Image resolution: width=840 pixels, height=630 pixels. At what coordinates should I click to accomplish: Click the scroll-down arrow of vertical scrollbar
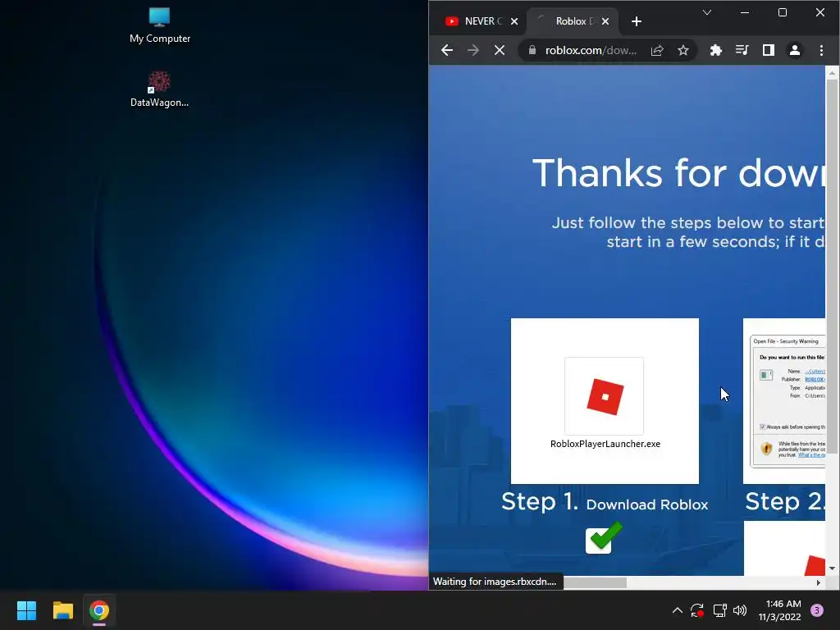pyautogui.click(x=832, y=568)
